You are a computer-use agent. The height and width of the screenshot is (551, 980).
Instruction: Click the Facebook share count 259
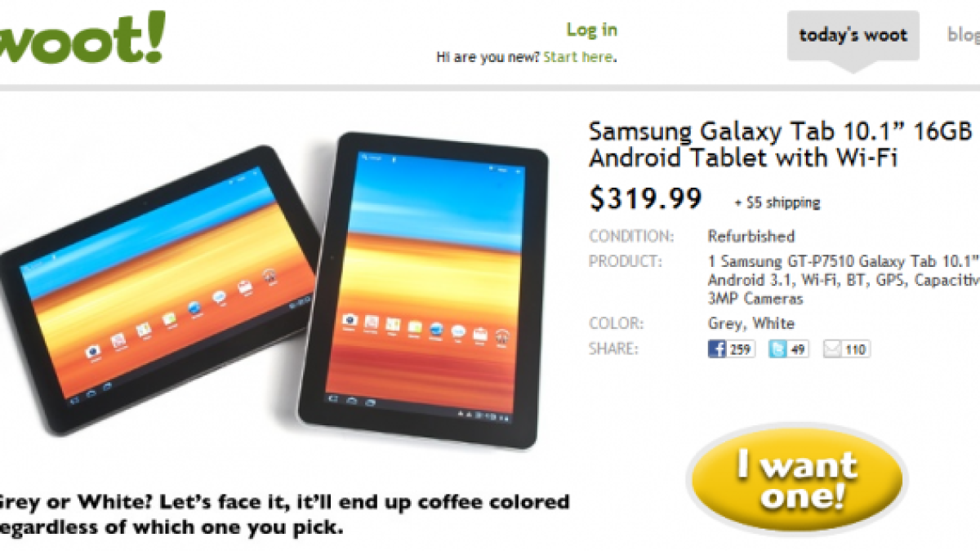tap(740, 349)
